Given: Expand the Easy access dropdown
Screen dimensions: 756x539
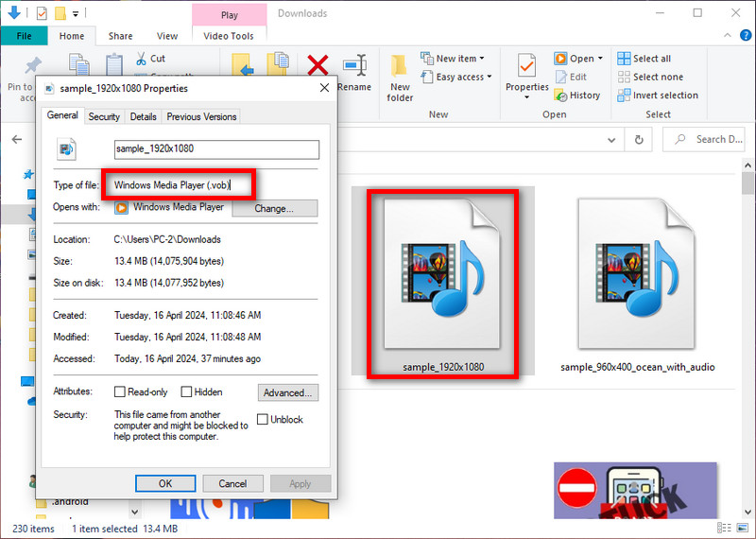Looking at the screenshot, I should 490,77.
